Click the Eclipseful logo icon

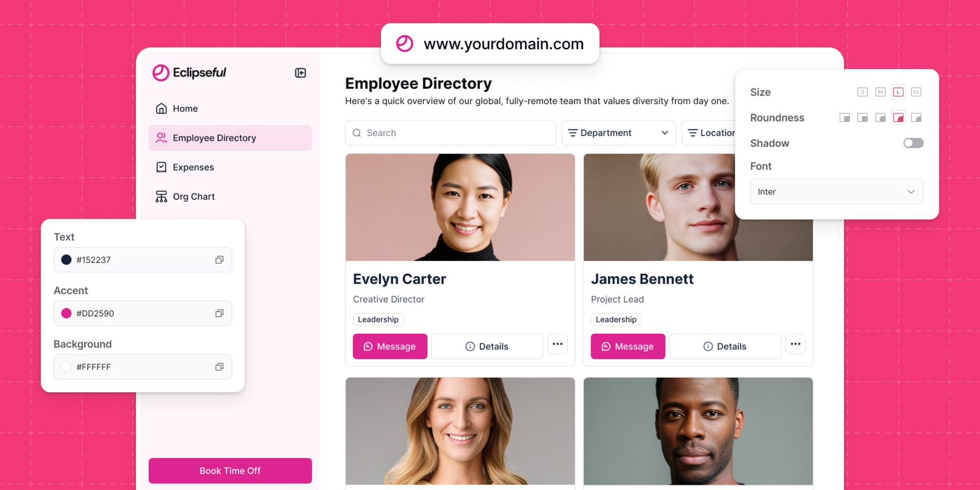pyautogui.click(x=161, y=72)
